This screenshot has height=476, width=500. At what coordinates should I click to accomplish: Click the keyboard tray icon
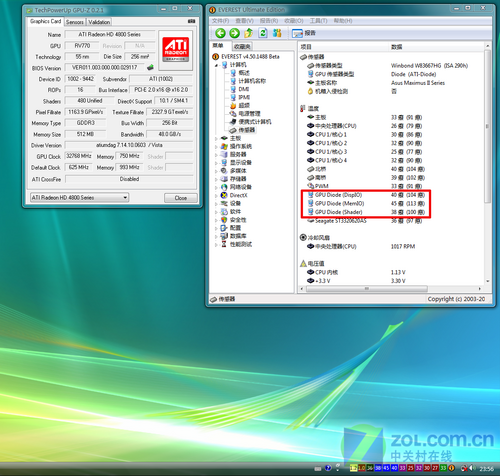(318, 468)
